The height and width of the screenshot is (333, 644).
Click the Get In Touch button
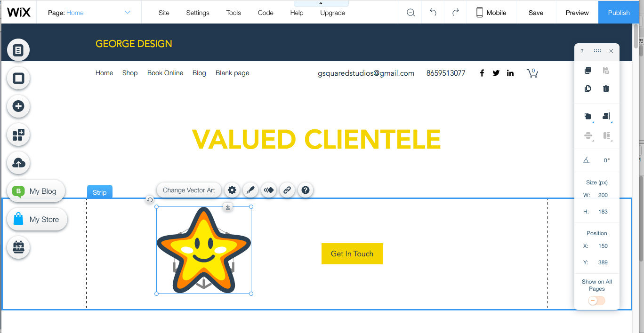[352, 254]
